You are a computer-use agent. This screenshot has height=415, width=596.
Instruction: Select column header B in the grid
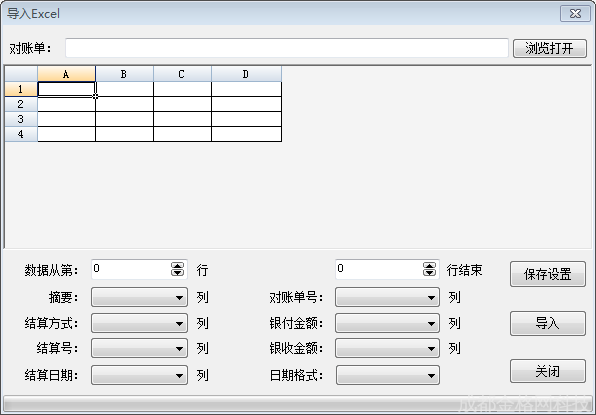[x=124, y=74]
